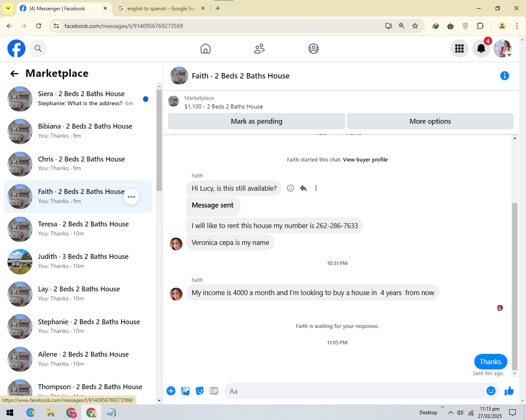Image resolution: width=526 pixels, height=420 pixels.
Task: Open emoji picker in message box
Action: click(x=491, y=391)
